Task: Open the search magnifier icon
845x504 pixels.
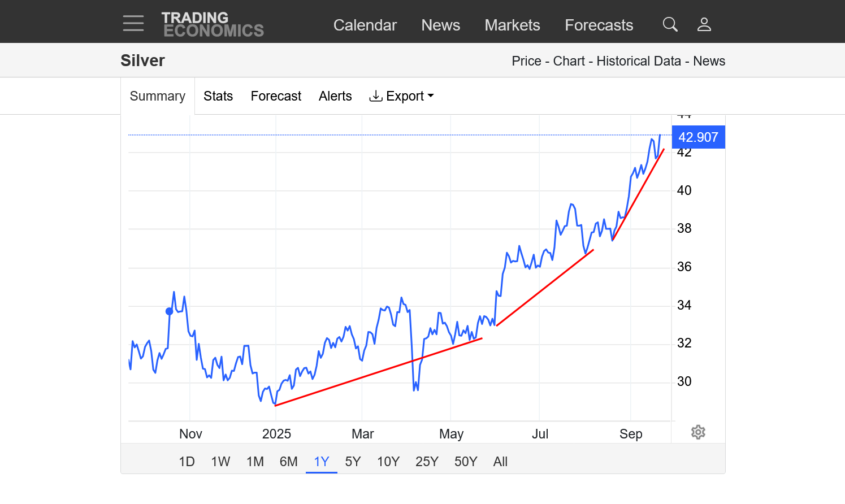Action: click(670, 24)
